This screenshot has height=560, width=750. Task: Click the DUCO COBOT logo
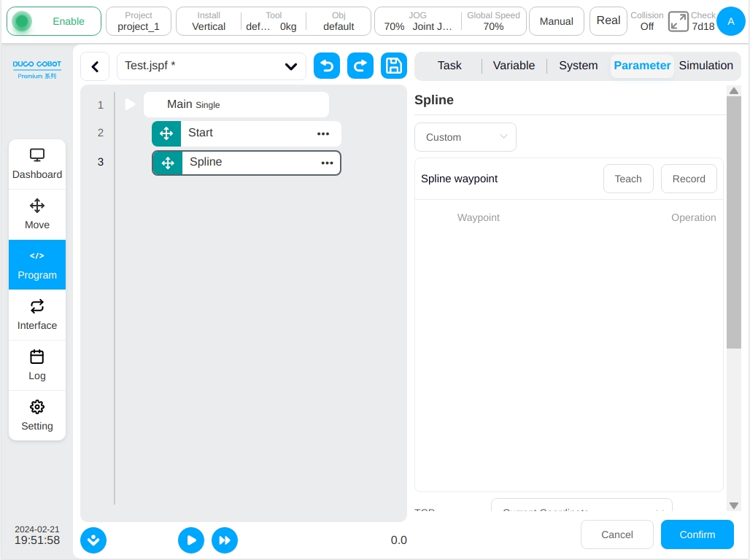pyautogui.click(x=36, y=69)
